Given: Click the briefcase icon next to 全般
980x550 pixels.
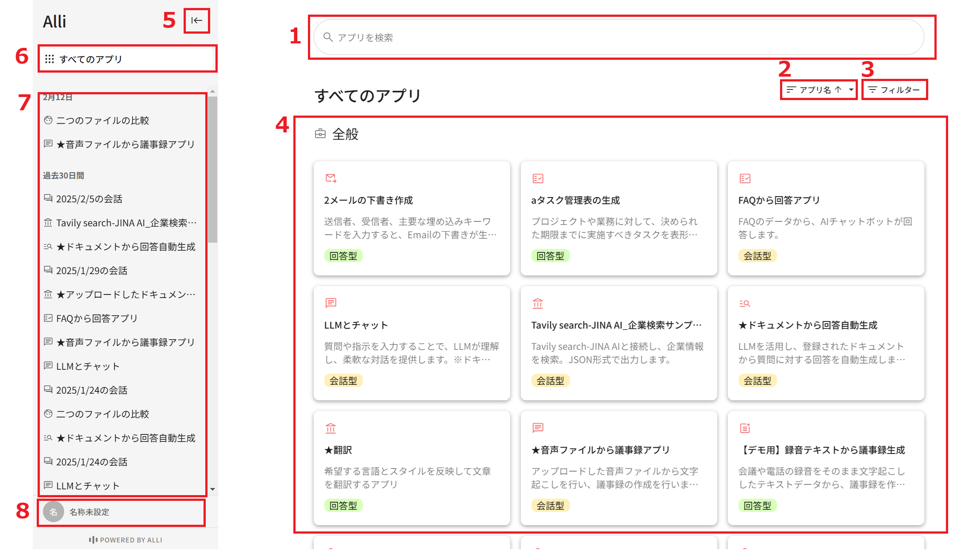Looking at the screenshot, I should (320, 134).
